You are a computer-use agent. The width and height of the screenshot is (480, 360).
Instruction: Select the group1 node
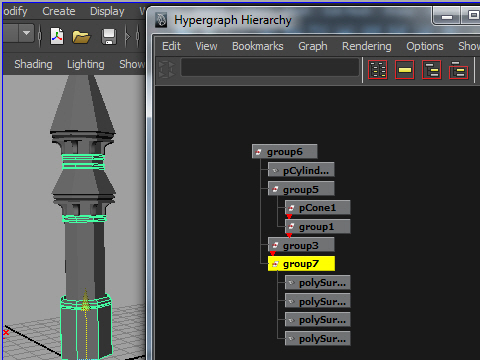(x=317, y=226)
